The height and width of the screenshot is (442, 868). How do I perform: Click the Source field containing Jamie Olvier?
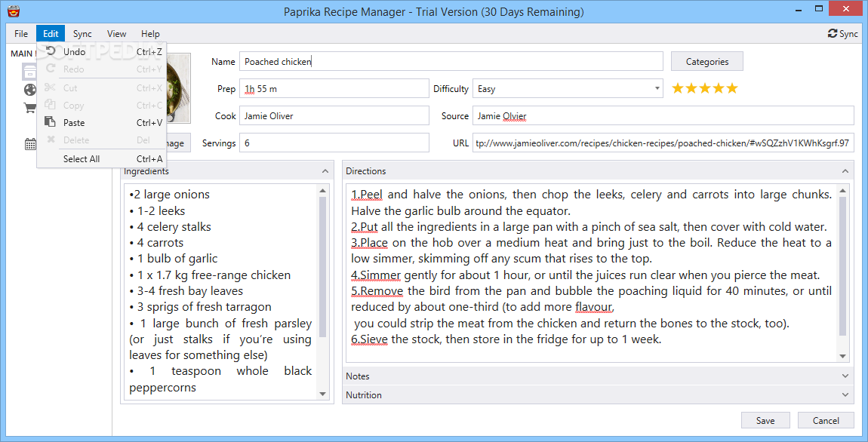point(663,115)
